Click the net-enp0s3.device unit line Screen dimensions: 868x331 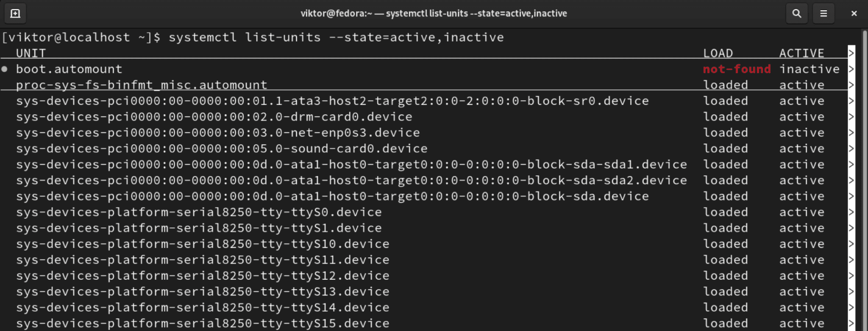tap(218, 133)
